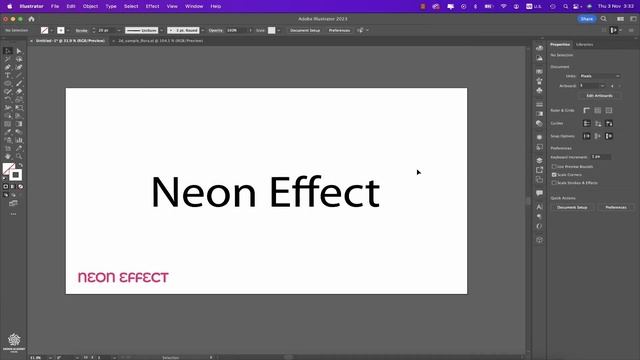The width and height of the screenshot is (640, 360).
Task: Uncheck the Scale Corners checkbox
Action: pos(554,175)
